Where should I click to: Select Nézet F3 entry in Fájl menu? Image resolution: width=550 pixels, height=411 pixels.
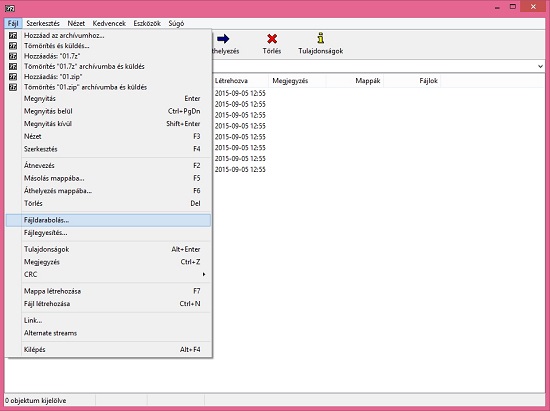coord(108,136)
